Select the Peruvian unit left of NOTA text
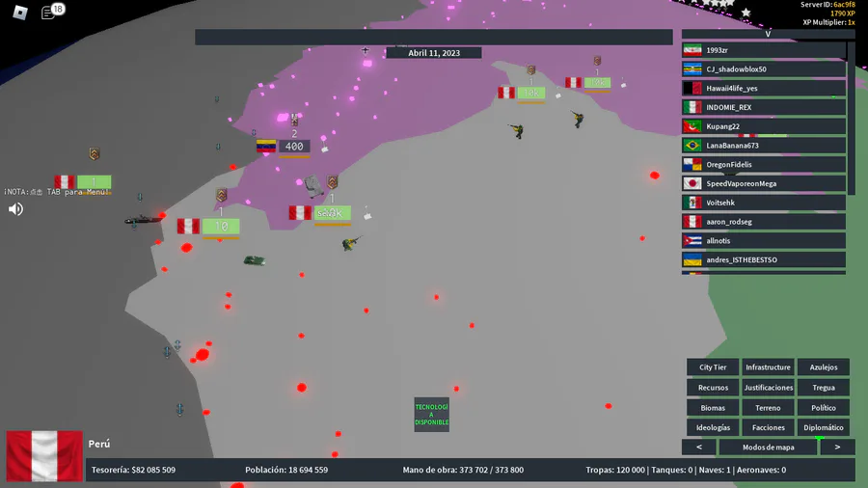Viewport: 868px width, 488px height. tap(83, 181)
